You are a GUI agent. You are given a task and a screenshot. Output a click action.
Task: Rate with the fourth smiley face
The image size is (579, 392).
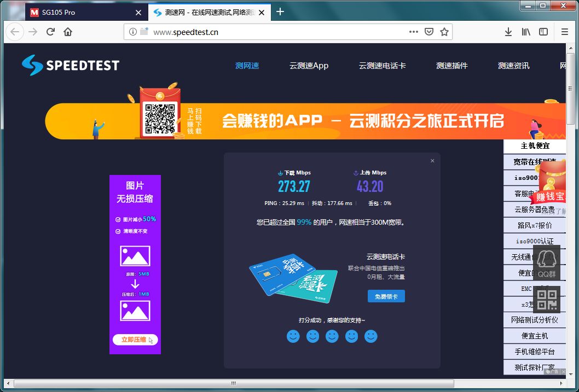pos(351,336)
